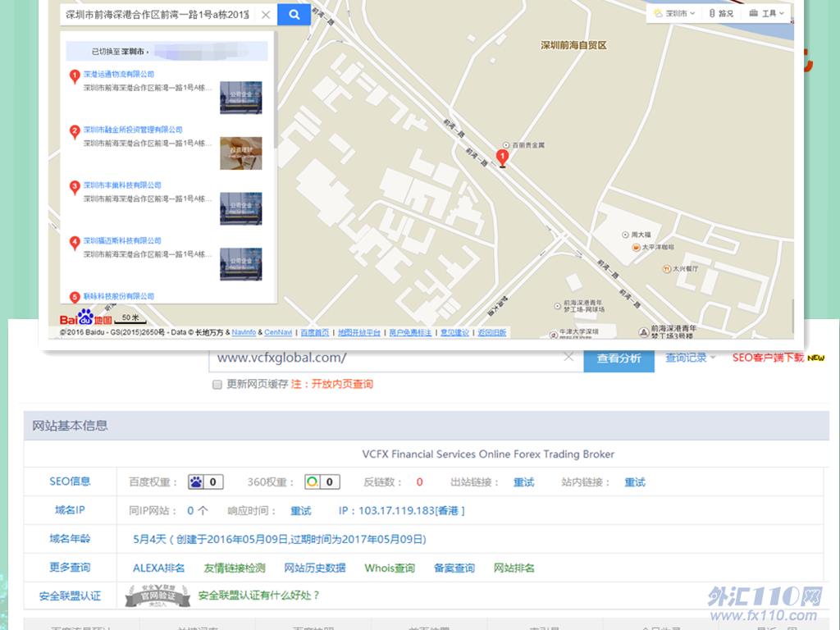The height and width of the screenshot is (630, 840).
Task: Click the 反链数 value 0
Action: (x=419, y=482)
